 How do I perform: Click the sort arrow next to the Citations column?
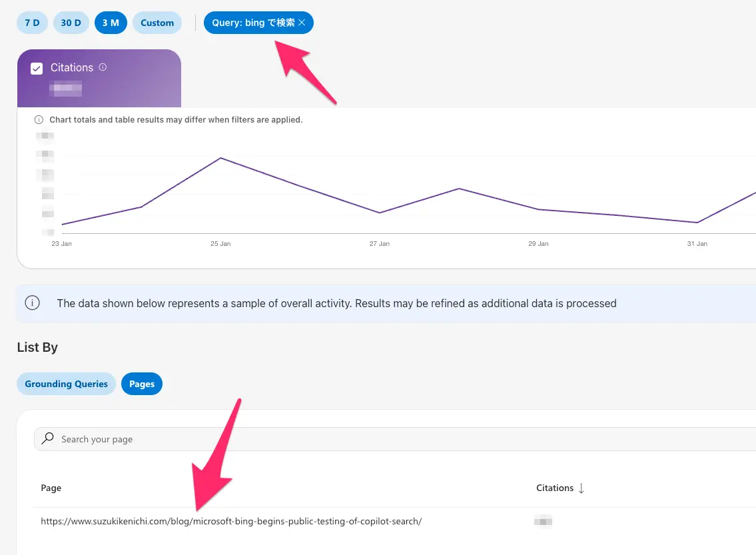click(581, 488)
